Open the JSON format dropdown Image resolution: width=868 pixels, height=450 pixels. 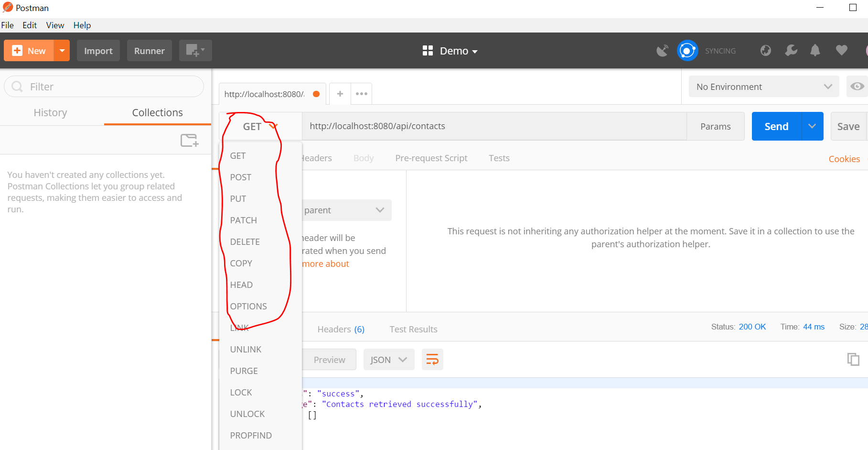[389, 360]
